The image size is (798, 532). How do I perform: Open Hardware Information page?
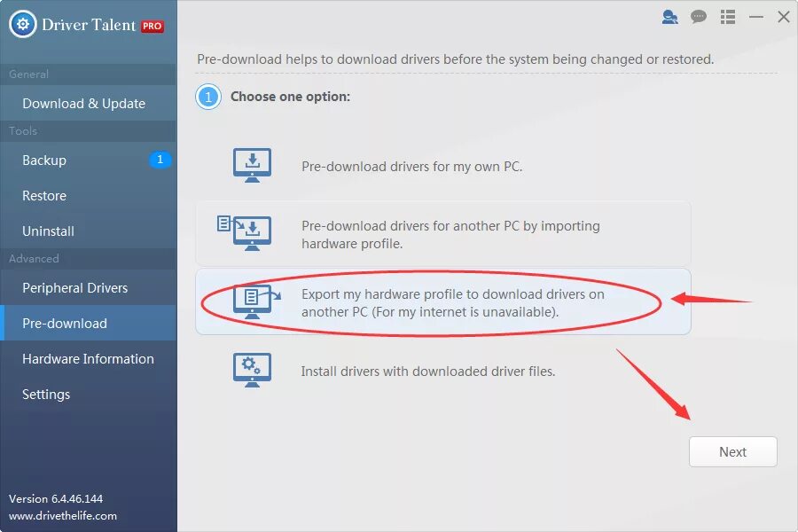click(89, 359)
